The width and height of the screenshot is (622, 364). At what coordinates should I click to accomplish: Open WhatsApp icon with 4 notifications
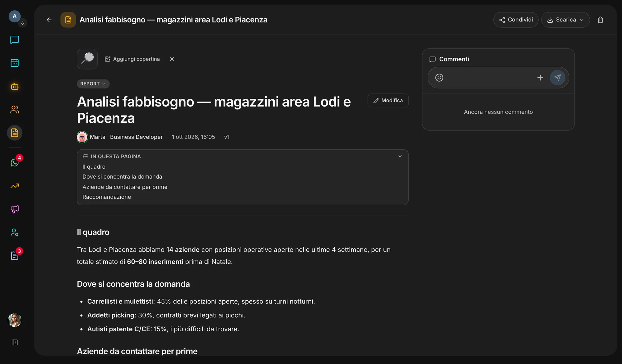tap(15, 162)
